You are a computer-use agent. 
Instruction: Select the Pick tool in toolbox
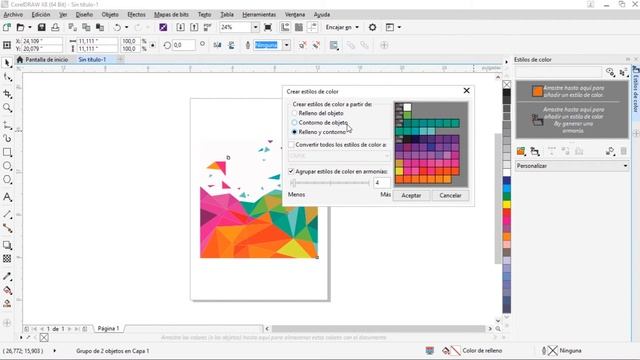(x=7, y=63)
